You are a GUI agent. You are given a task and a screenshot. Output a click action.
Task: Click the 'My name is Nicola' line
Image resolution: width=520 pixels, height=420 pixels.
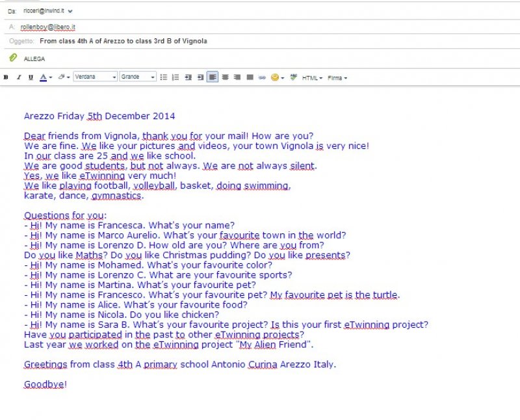122,315
